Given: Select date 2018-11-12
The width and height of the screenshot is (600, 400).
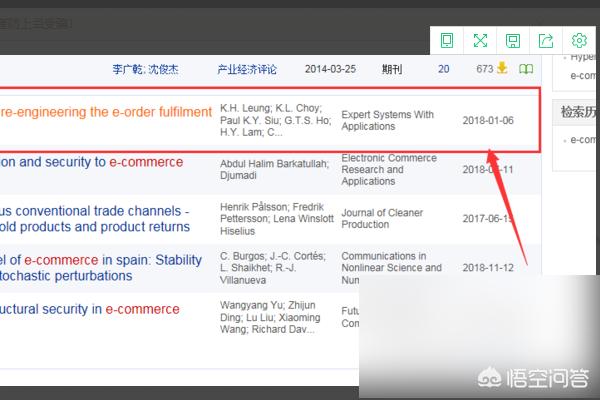Looking at the screenshot, I should [x=488, y=268].
